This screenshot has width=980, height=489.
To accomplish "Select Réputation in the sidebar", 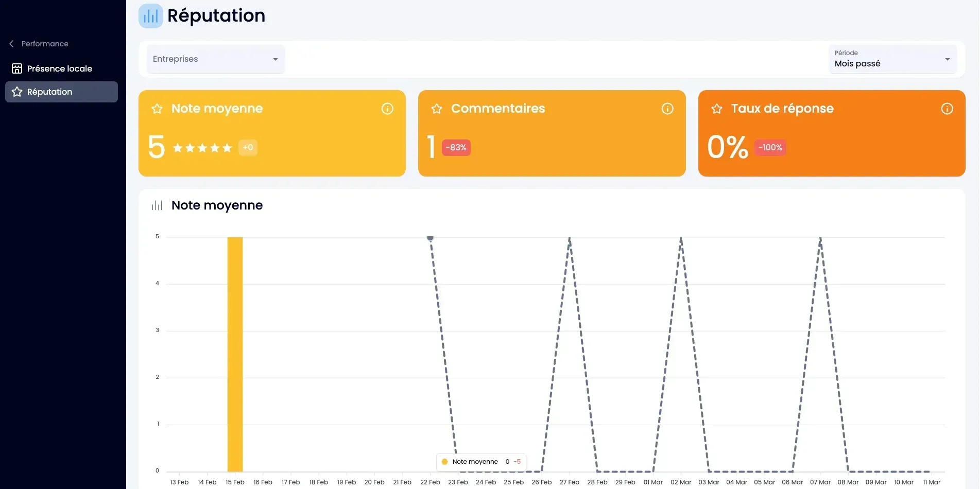I will [61, 92].
